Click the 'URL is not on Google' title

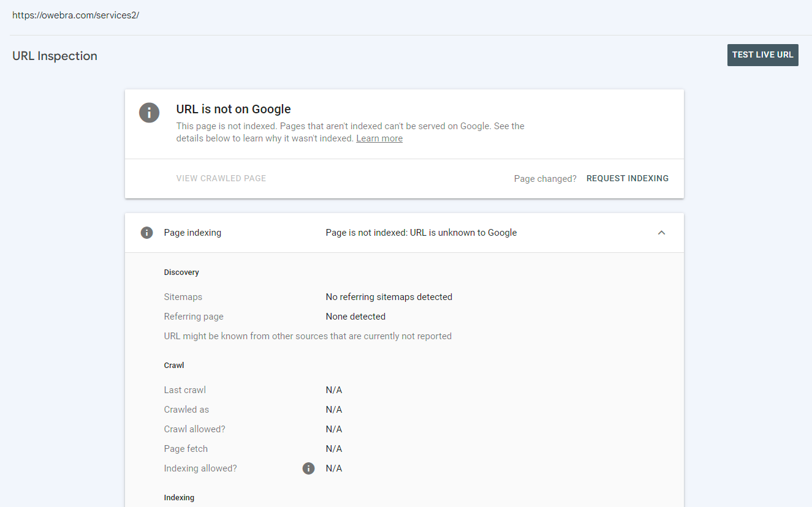[x=233, y=109]
